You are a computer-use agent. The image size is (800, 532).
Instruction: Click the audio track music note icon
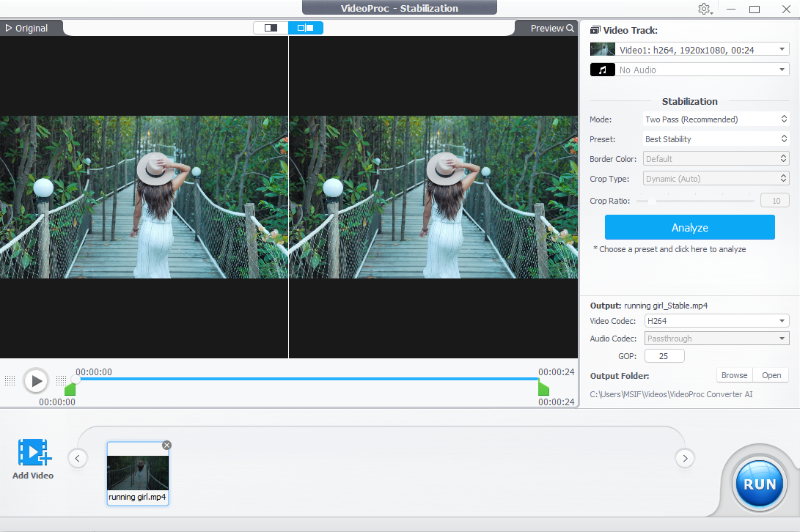pos(602,69)
